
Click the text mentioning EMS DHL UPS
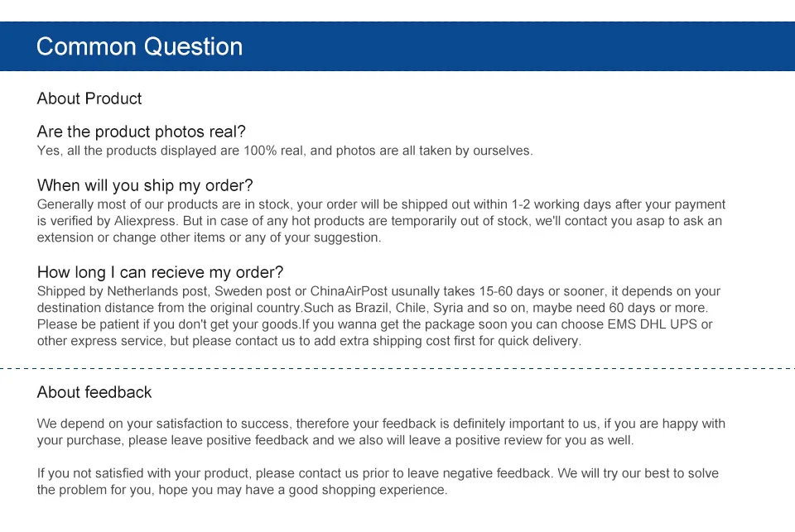coord(653,324)
